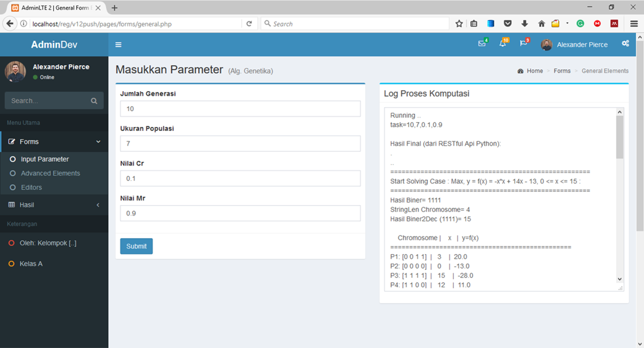644x348 pixels.
Task: Click the AdminDev logo link
Action: point(54,45)
